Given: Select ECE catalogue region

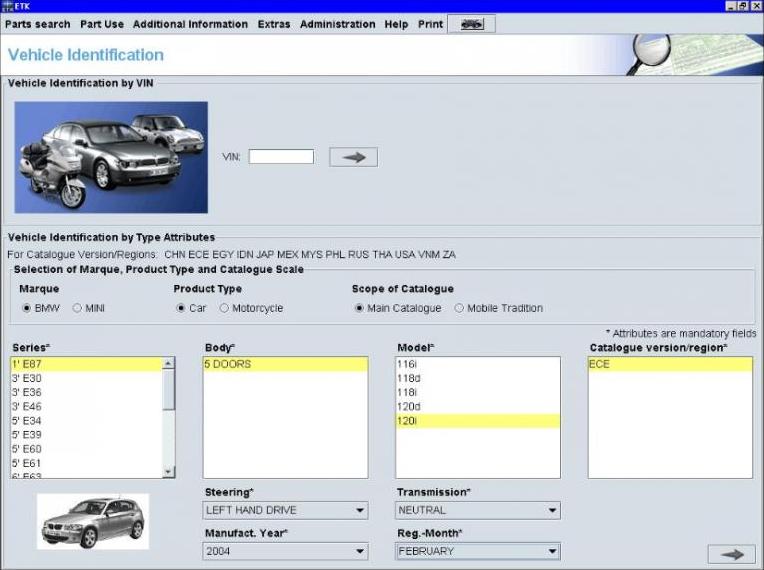Looking at the screenshot, I should pyautogui.click(x=670, y=364).
